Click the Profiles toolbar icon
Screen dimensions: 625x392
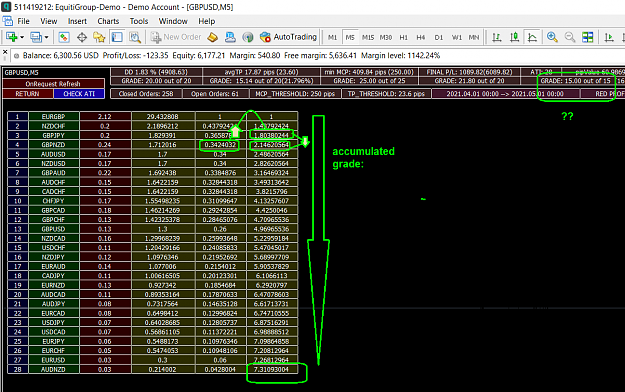pos(36,37)
